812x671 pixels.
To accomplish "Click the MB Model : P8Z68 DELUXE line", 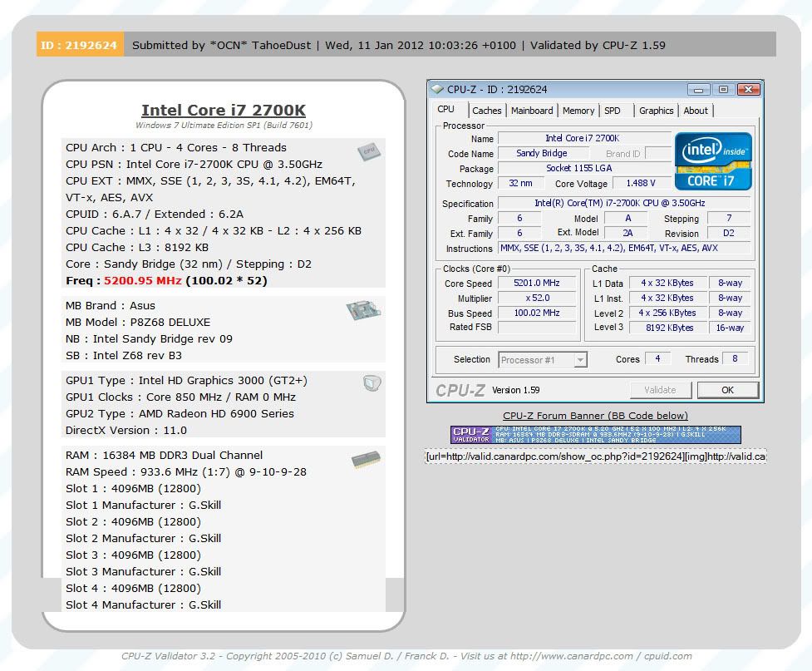I will pyautogui.click(x=138, y=323).
